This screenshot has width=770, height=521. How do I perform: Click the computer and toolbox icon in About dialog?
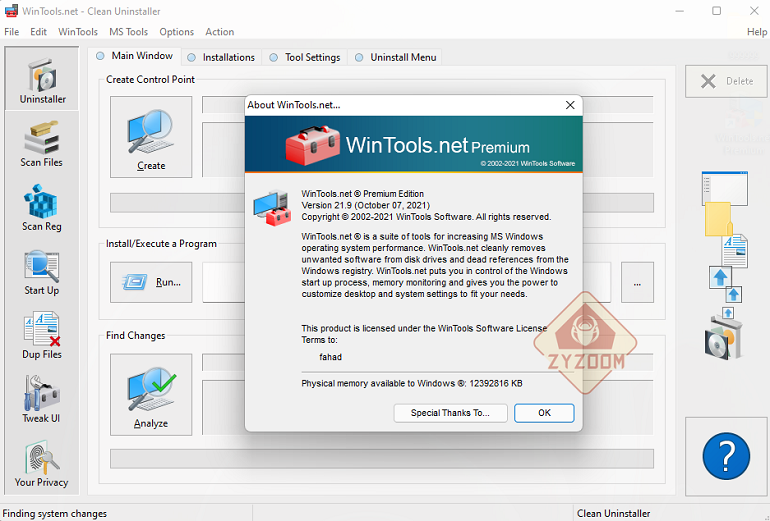point(272,208)
